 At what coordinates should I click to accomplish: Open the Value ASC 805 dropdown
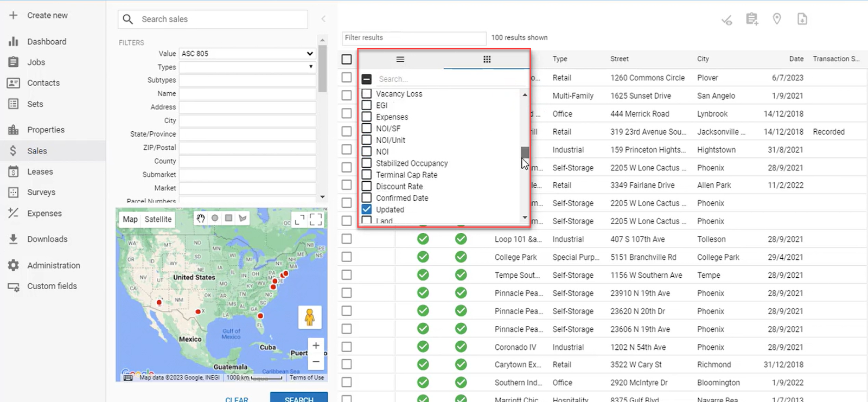247,54
